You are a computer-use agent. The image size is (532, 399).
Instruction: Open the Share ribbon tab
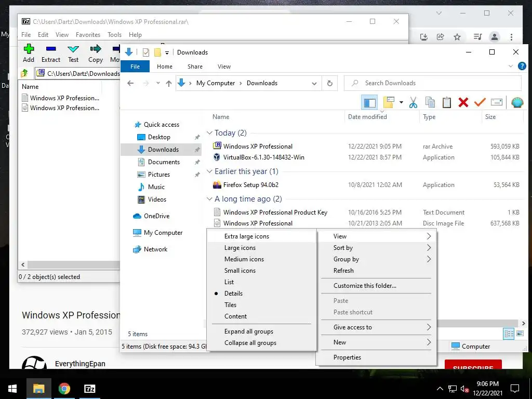pyautogui.click(x=195, y=66)
